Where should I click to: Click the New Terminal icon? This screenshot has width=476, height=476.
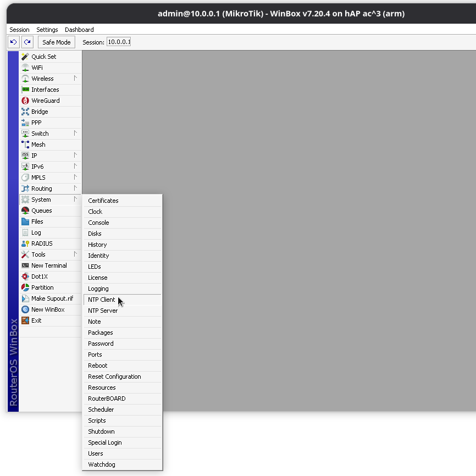pos(25,265)
